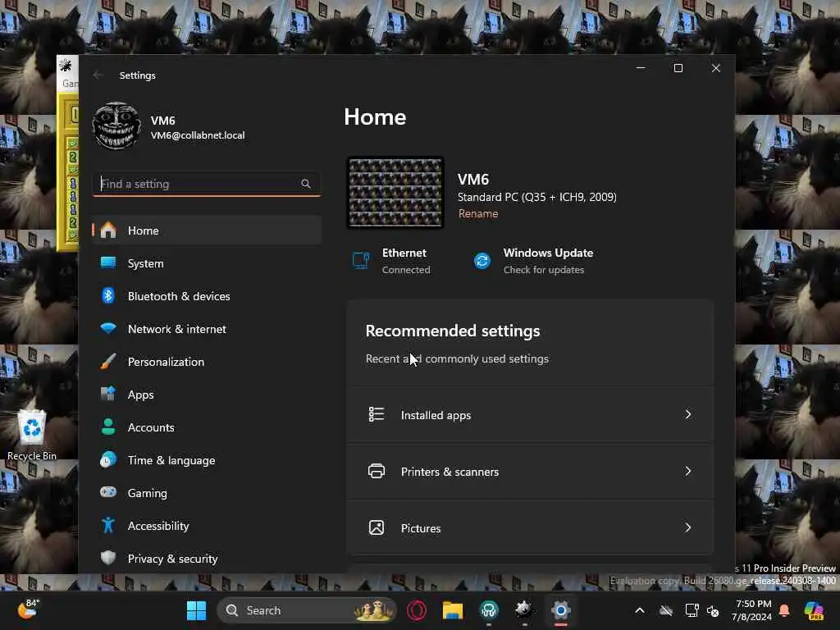Click the Bluetooth icon in the sidebar
Image resolution: width=840 pixels, height=630 pixels.
tap(108, 295)
